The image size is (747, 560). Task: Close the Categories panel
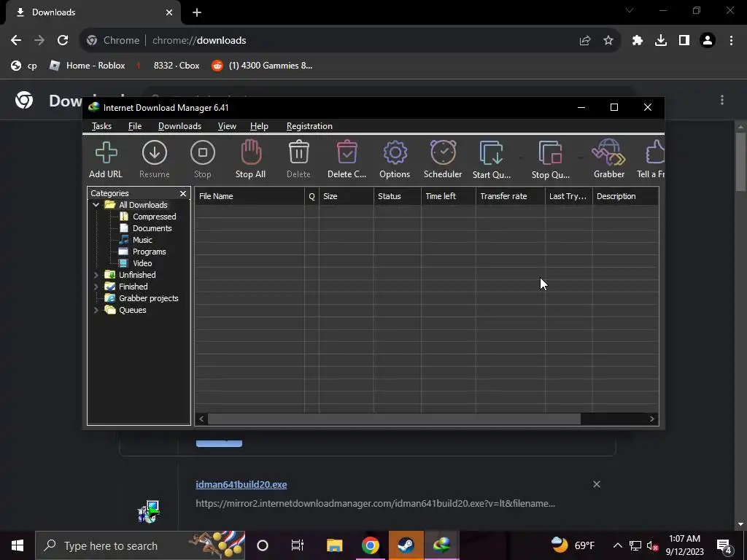pos(183,193)
